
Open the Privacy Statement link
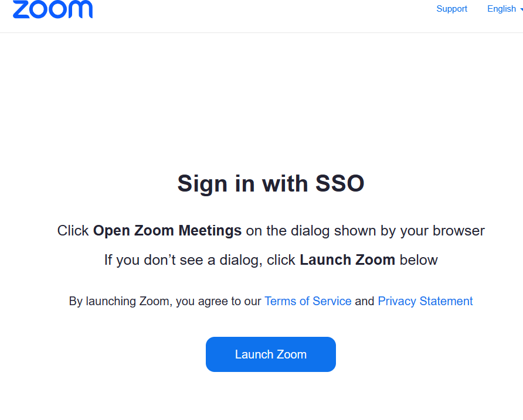[425, 301]
